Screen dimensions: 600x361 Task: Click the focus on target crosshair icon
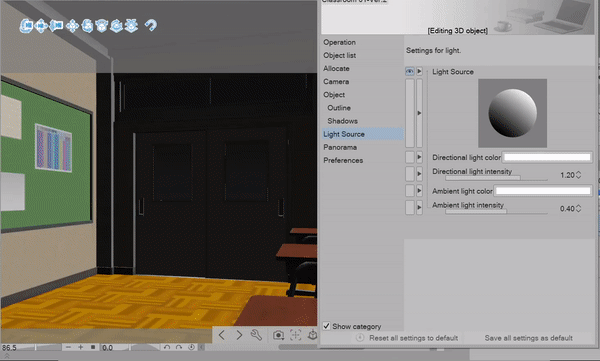click(x=295, y=335)
